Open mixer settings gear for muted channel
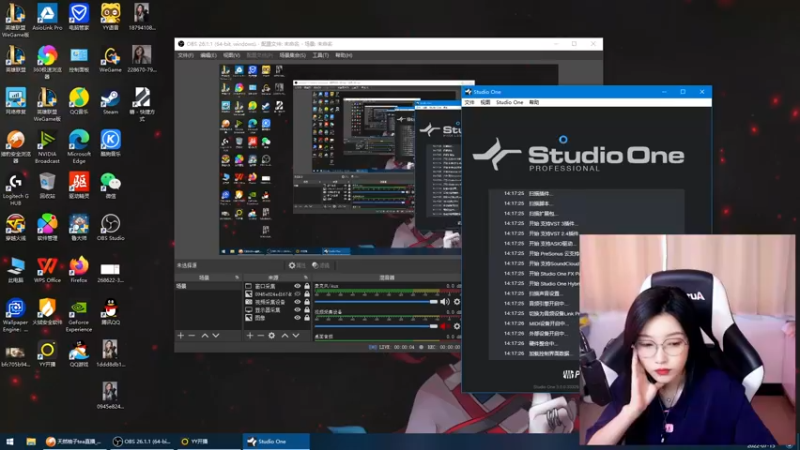 click(x=457, y=327)
